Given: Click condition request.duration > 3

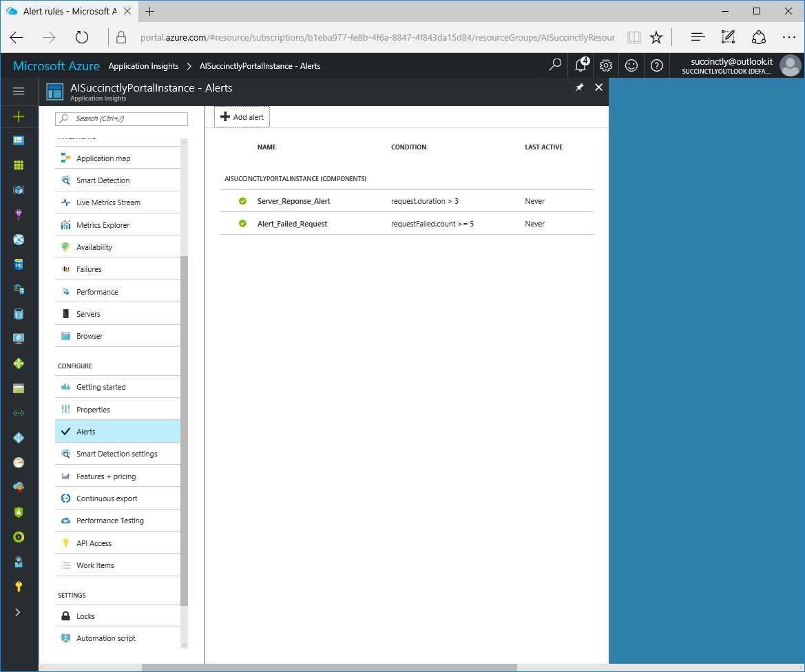Looking at the screenshot, I should coord(425,201).
